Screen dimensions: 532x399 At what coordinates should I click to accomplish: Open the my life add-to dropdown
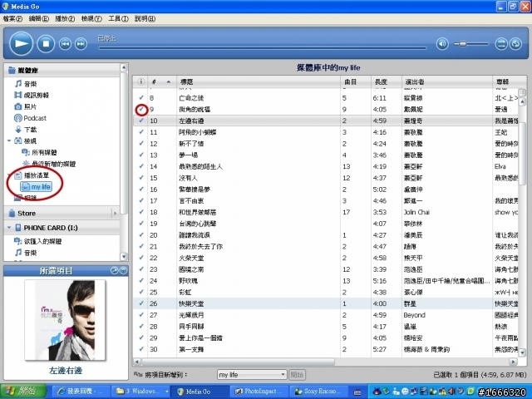252,375
